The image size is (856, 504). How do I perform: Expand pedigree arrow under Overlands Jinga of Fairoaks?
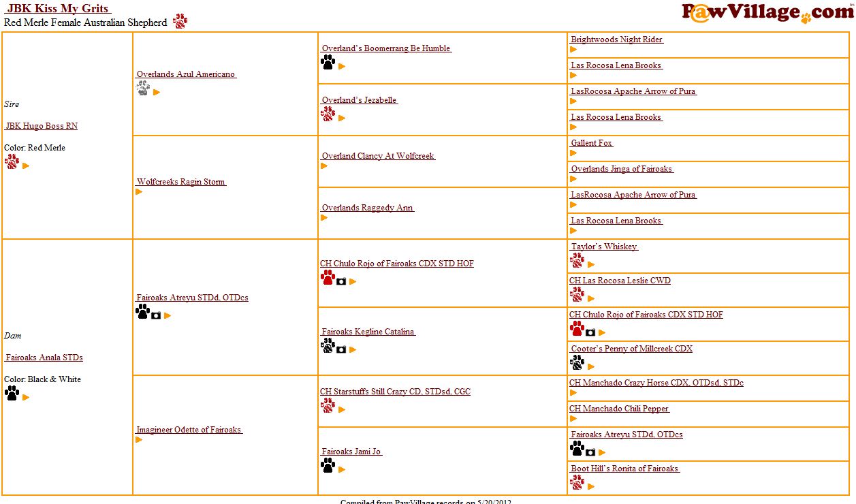click(573, 178)
